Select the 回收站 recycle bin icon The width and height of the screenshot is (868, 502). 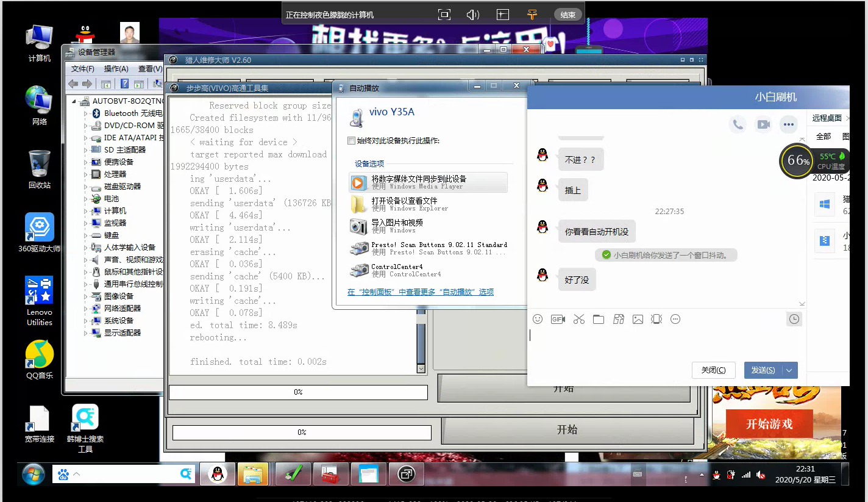pyautogui.click(x=40, y=169)
